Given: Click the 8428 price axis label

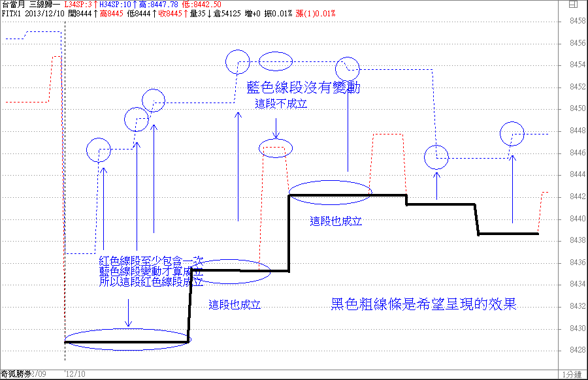Looking at the screenshot, I should 578,350.
